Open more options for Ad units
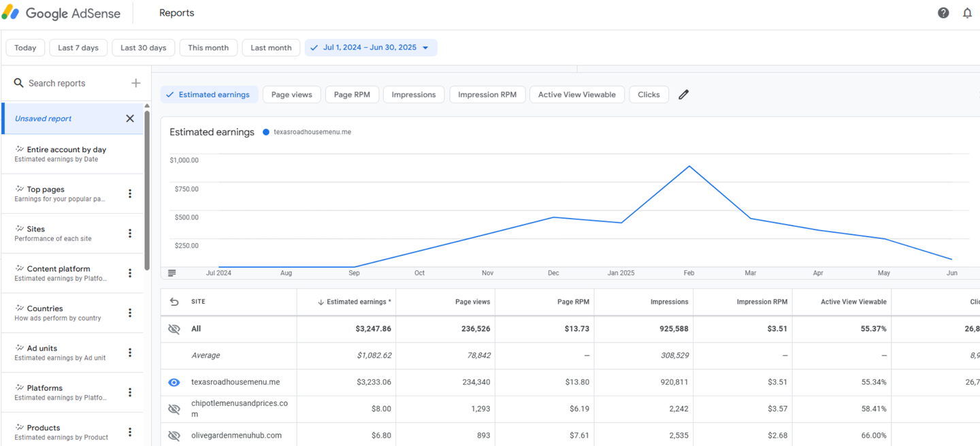Screen dimensions: 980x446 tap(130, 353)
